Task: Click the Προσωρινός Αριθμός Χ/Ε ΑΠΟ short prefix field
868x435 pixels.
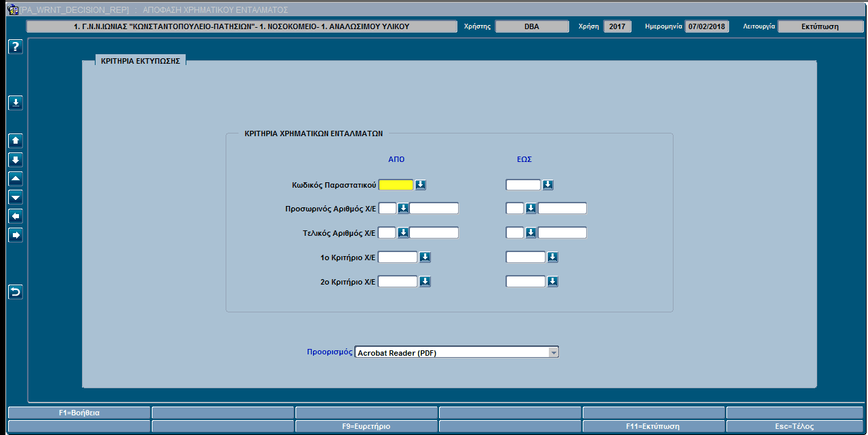Action: (x=387, y=208)
